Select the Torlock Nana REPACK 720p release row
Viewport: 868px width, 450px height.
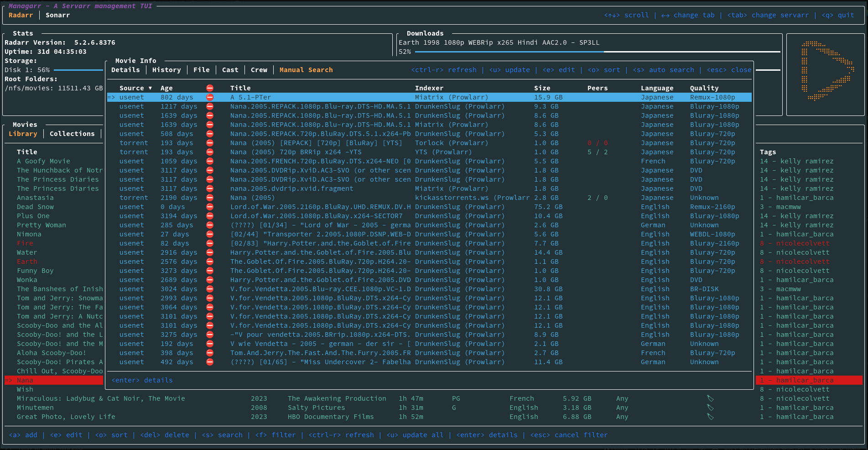click(x=316, y=143)
